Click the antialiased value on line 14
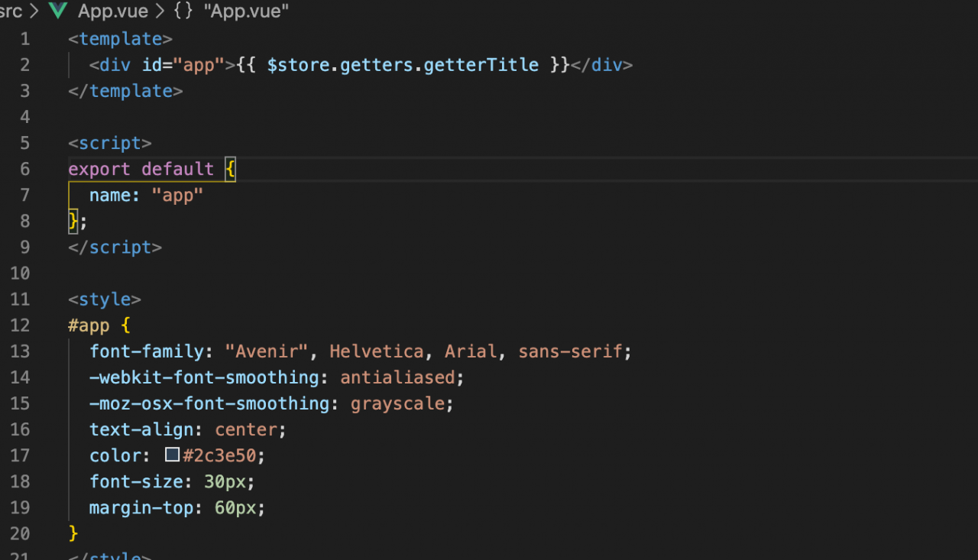The width and height of the screenshot is (978, 560). pos(397,377)
